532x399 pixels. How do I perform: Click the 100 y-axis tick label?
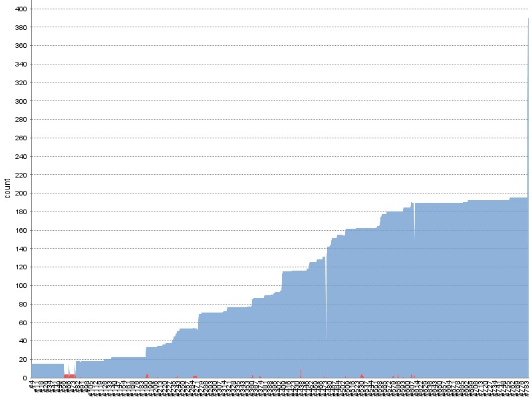point(21,286)
